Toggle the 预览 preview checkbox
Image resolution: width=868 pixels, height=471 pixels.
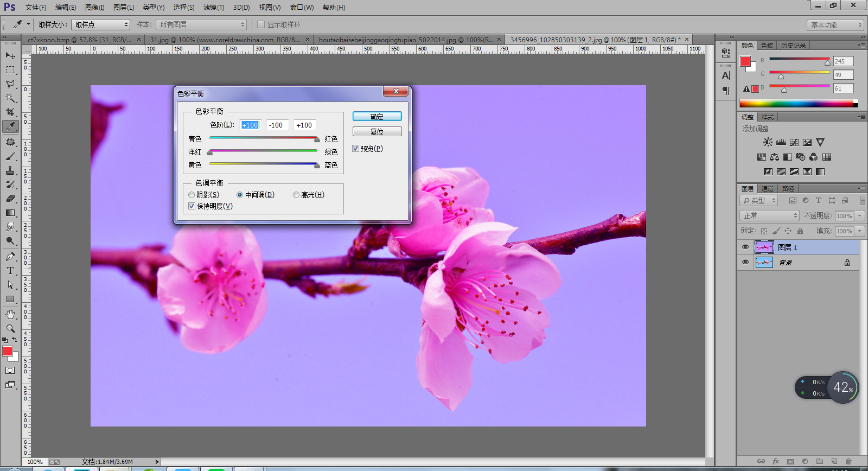click(x=356, y=149)
